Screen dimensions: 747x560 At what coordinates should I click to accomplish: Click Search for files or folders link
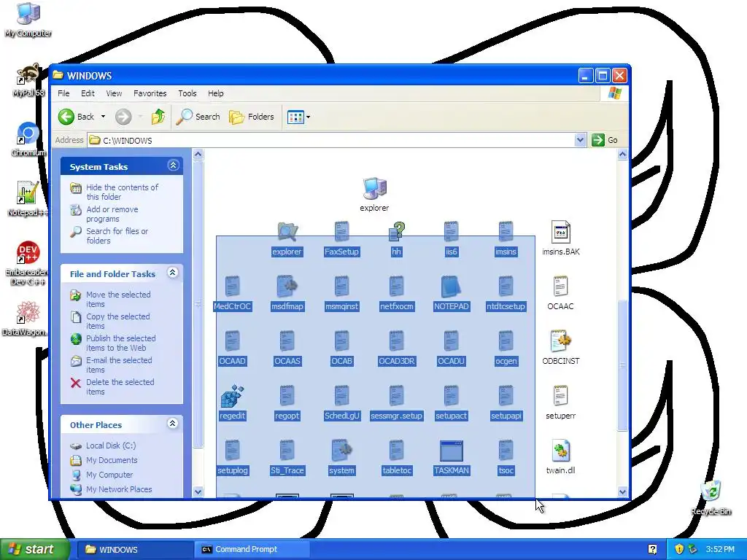[x=117, y=236]
